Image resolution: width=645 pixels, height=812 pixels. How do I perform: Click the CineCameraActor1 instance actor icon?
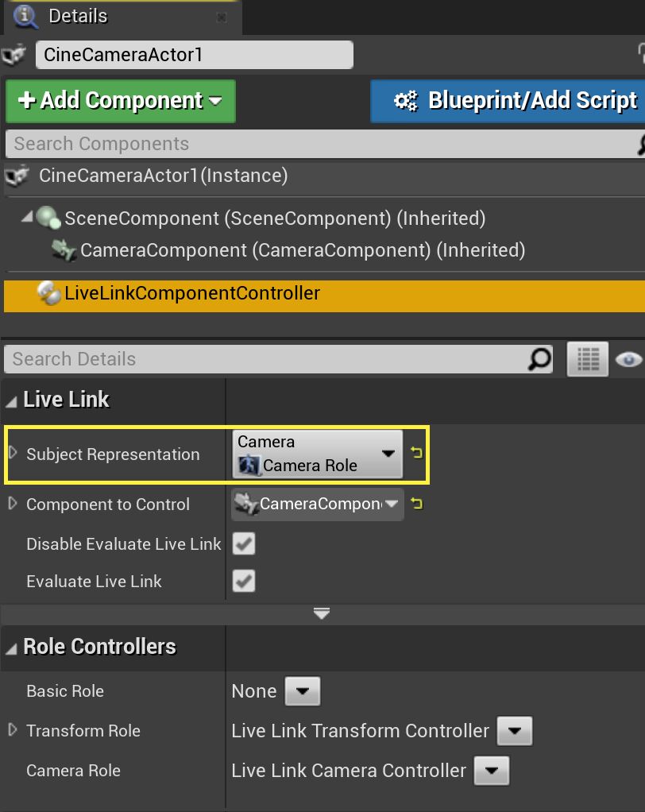[x=17, y=176]
